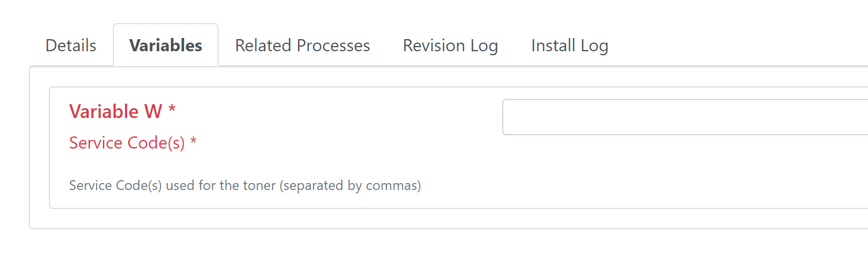Click the Variable W heading
The width and height of the screenshot is (868, 270).
[x=122, y=111]
